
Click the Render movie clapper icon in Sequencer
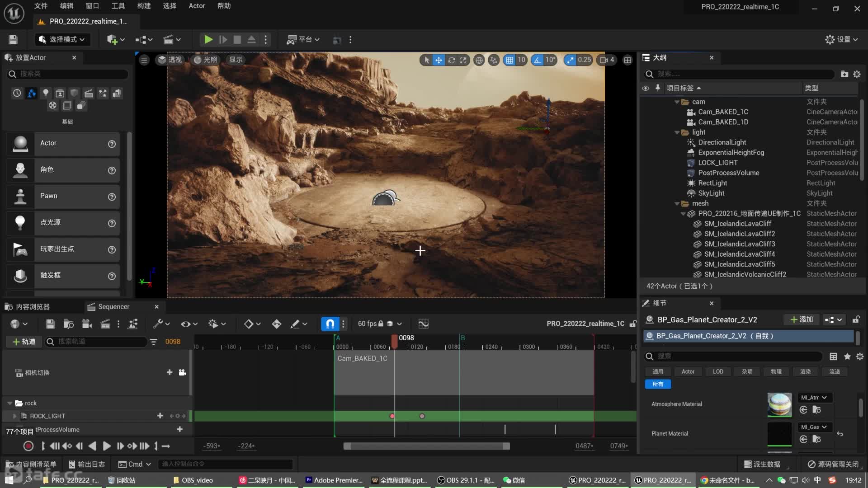(105, 324)
